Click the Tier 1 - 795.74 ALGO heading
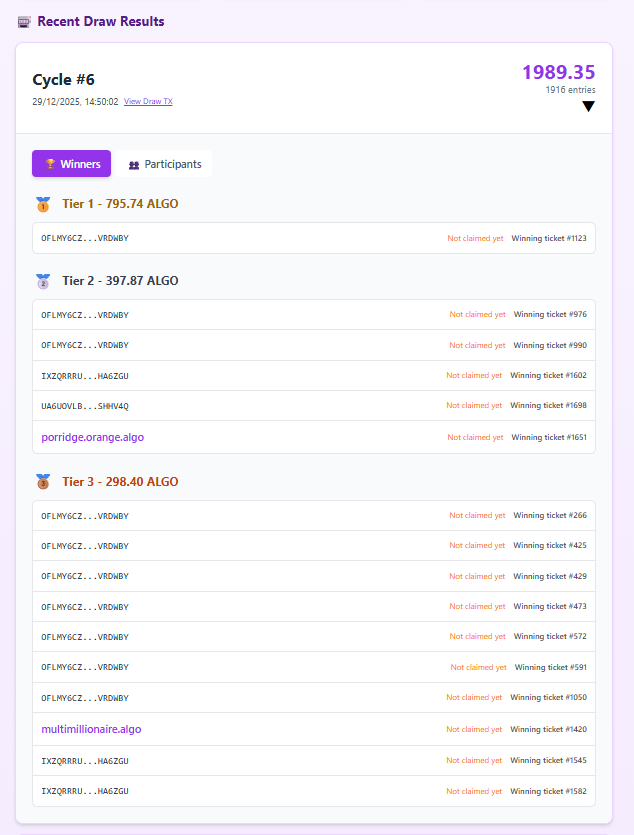 120,204
